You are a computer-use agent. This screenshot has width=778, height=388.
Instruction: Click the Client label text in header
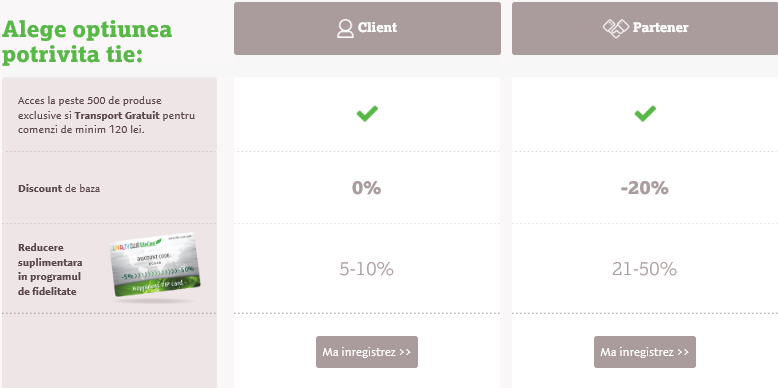[x=378, y=27]
